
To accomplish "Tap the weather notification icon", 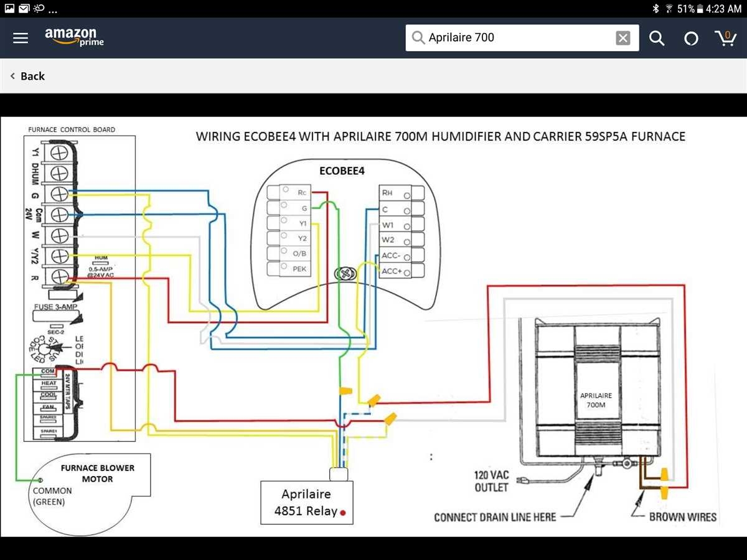I will pyautogui.click(x=38, y=9).
